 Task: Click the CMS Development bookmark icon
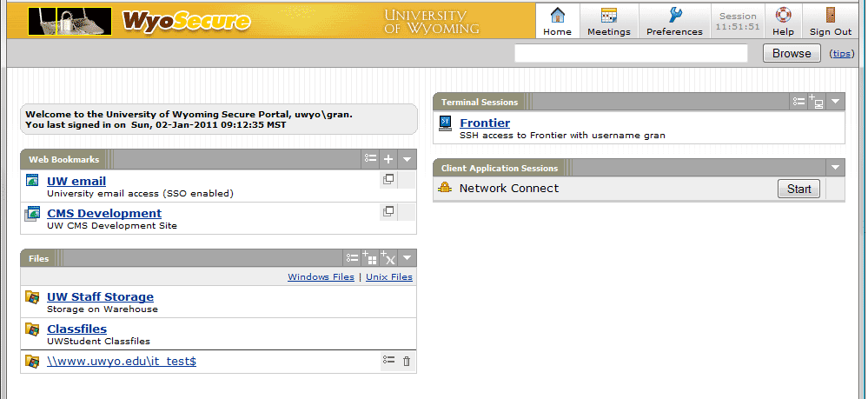[33, 213]
